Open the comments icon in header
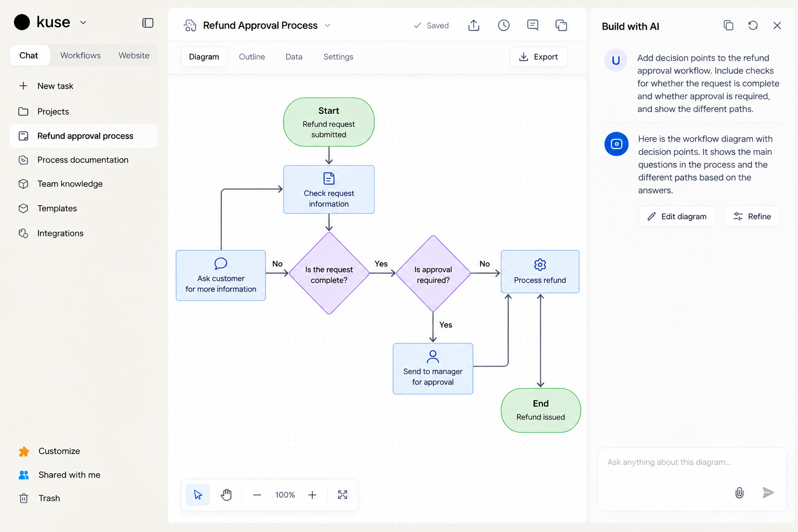 (x=533, y=25)
